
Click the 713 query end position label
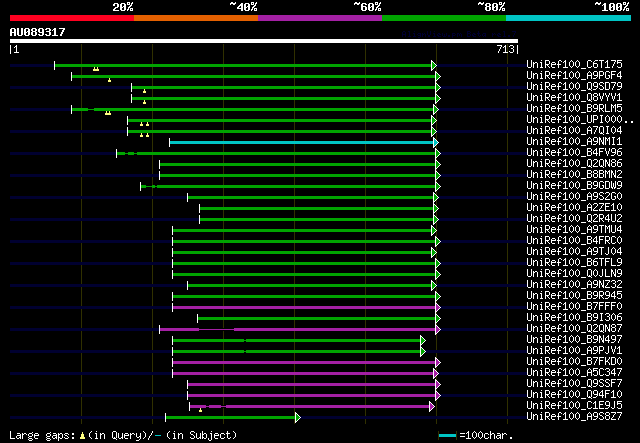(x=505, y=49)
